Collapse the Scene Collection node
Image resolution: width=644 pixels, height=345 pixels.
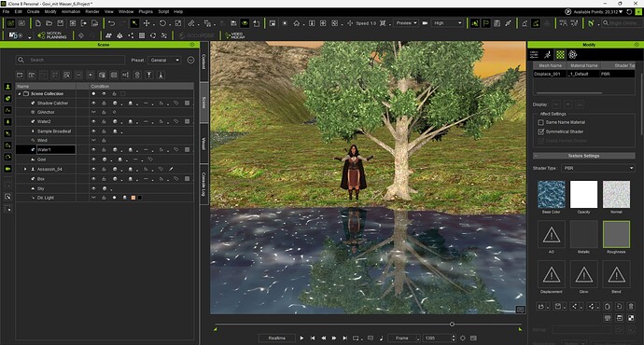(x=20, y=94)
